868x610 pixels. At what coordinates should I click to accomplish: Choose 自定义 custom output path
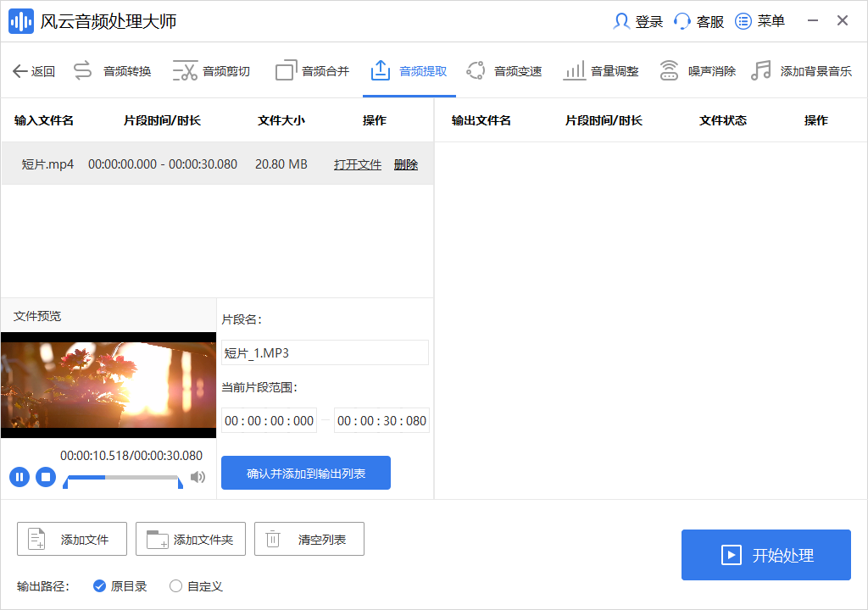coord(175,585)
